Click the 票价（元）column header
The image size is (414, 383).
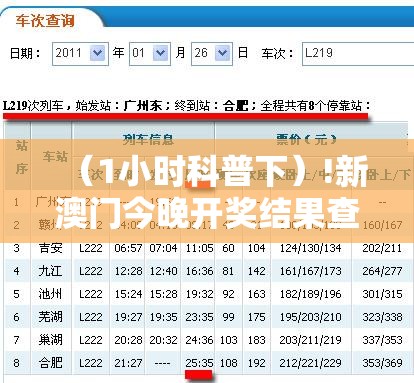tap(306, 139)
